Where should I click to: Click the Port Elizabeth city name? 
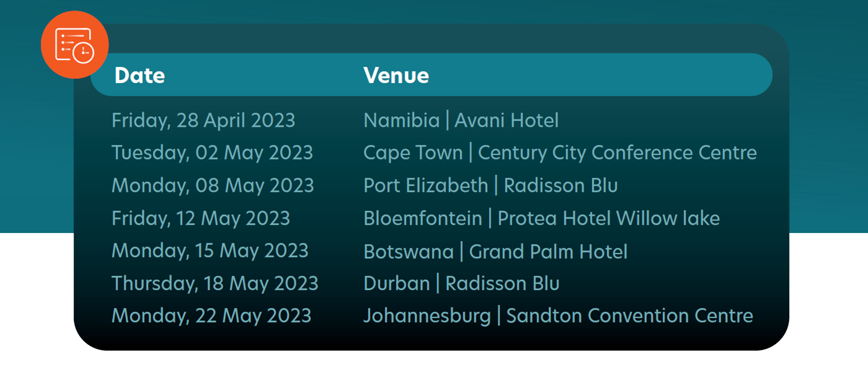[x=425, y=185]
